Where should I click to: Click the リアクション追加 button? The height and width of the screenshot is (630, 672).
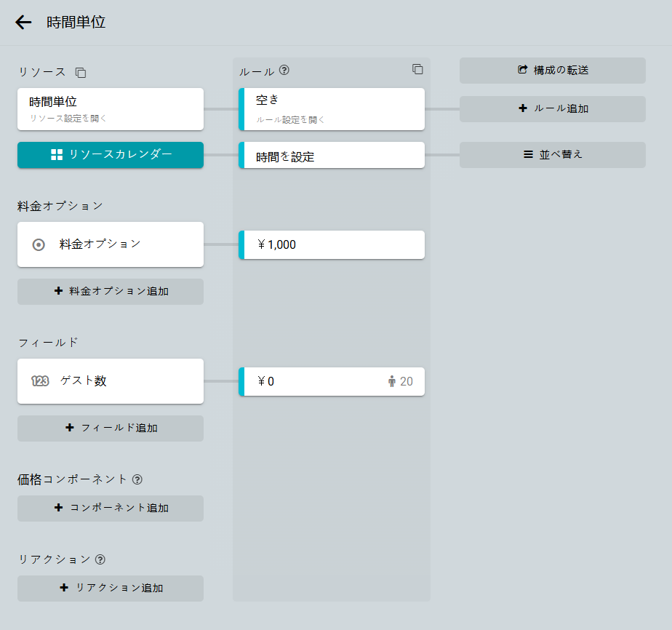111,589
